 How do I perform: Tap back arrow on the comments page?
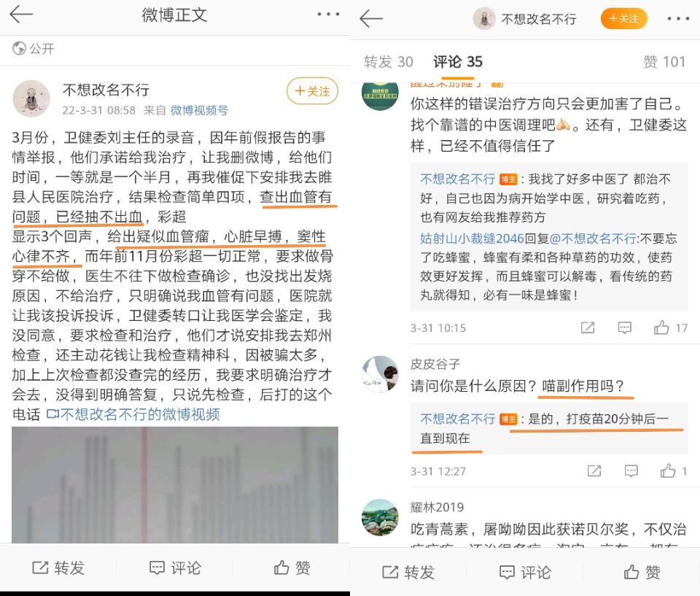click(x=371, y=18)
